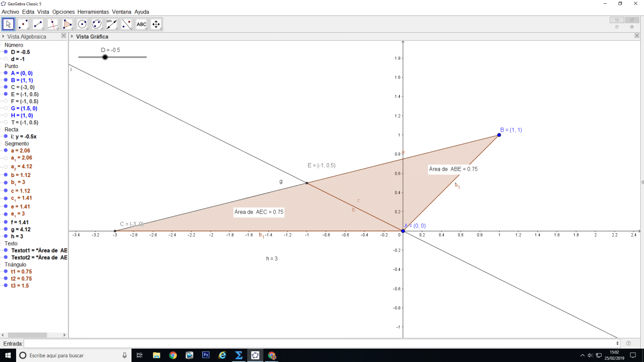Select the Perpendicular line tool
The width and height of the screenshot is (644, 362).
coord(53,24)
